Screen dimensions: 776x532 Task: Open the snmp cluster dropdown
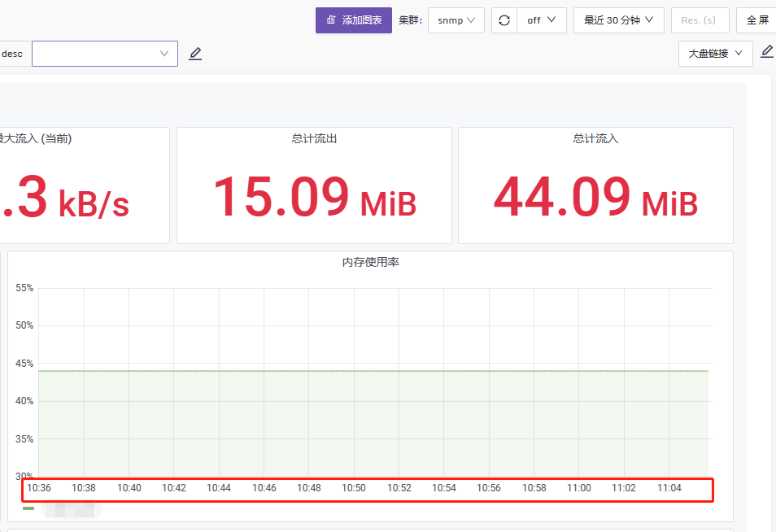point(456,20)
